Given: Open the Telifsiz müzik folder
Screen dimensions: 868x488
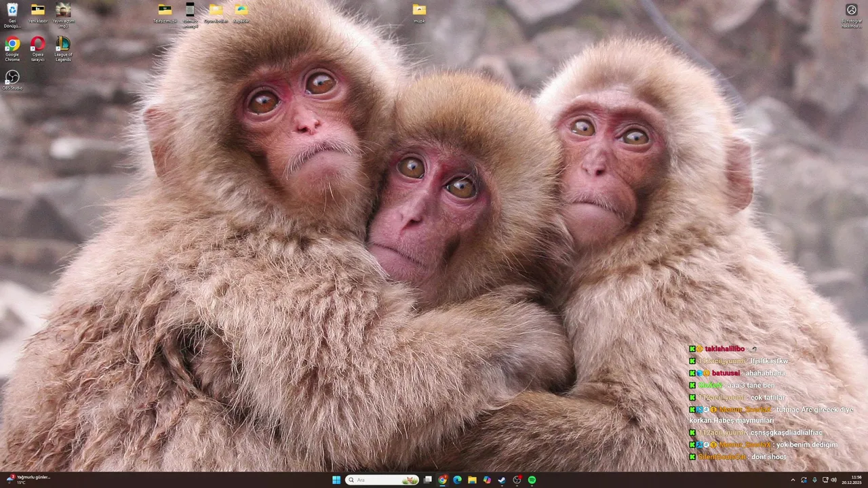Looking at the screenshot, I should (165, 14).
